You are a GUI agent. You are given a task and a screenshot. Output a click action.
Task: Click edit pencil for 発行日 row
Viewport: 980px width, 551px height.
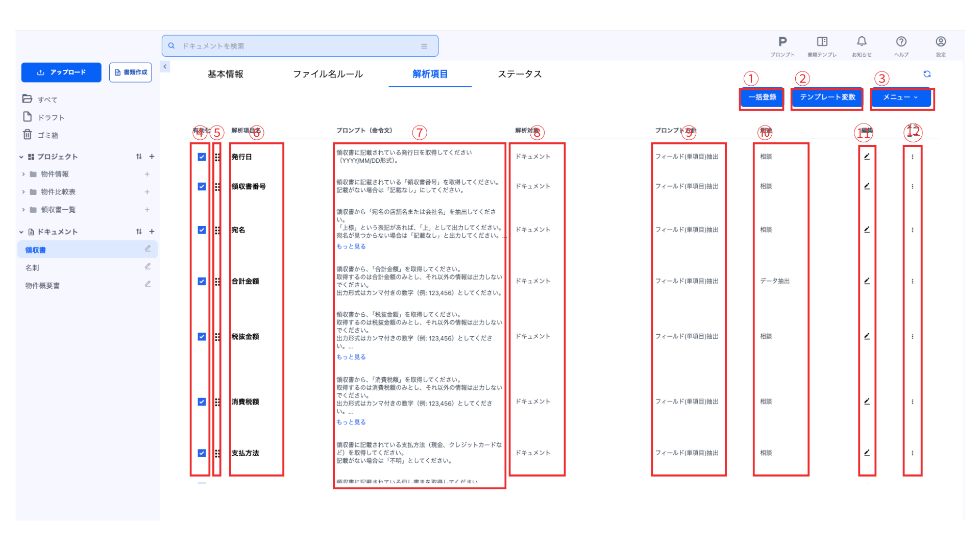point(867,157)
